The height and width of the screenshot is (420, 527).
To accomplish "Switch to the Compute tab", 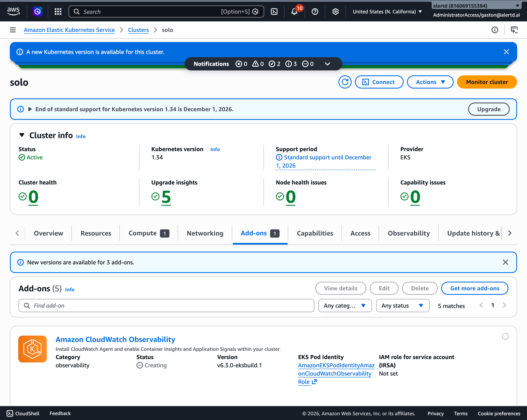I will (x=149, y=233).
